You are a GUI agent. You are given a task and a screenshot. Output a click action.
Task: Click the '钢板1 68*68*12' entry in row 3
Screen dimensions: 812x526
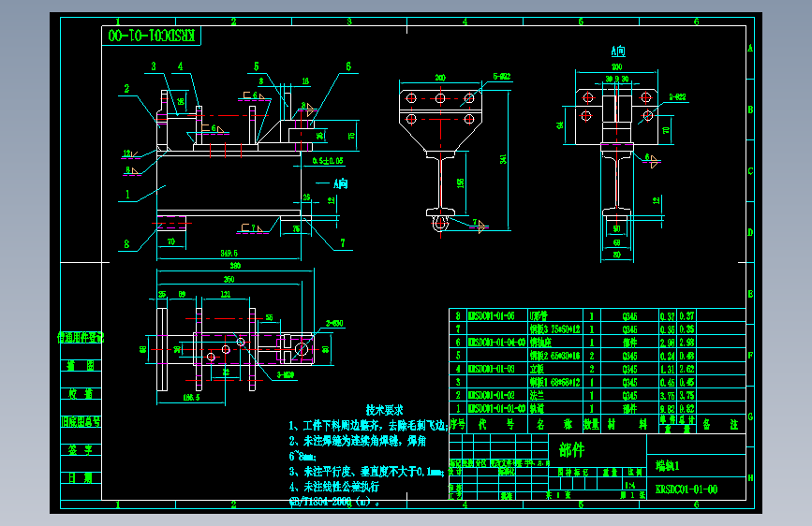[554, 383]
